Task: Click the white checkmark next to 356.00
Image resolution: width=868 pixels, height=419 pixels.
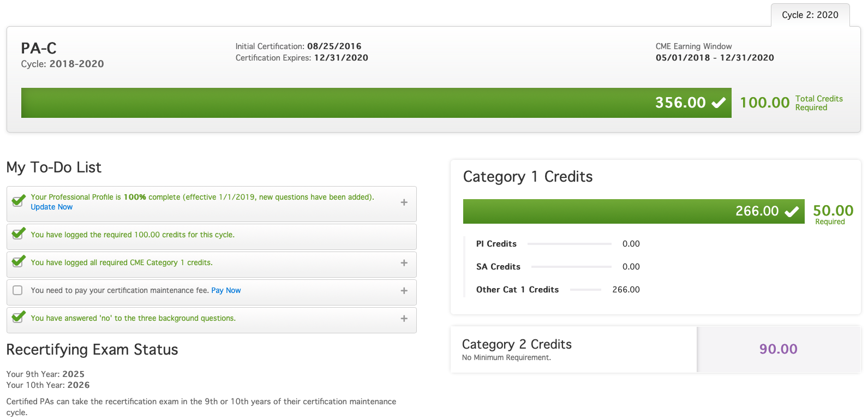Action: 719,103
